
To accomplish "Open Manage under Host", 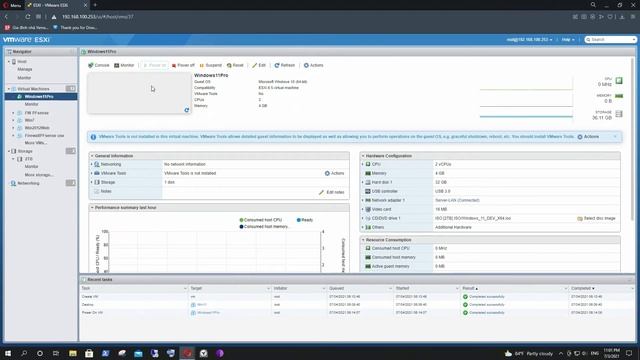I will (24, 69).
